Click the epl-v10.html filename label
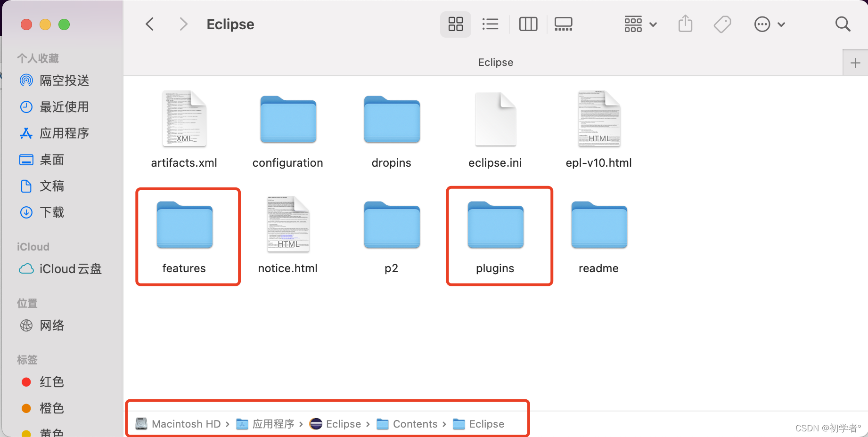 [x=599, y=163]
